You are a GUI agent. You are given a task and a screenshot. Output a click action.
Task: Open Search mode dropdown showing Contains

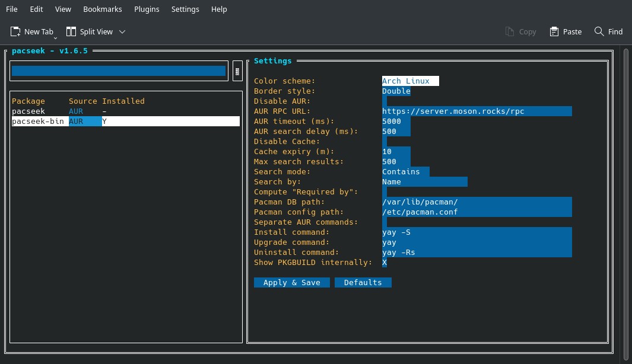pos(405,171)
